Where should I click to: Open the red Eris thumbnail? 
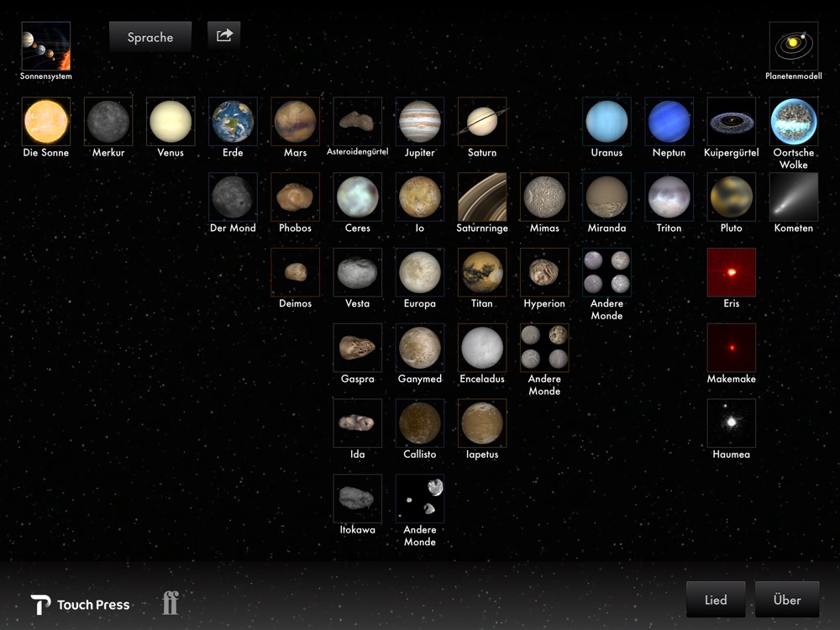click(731, 272)
